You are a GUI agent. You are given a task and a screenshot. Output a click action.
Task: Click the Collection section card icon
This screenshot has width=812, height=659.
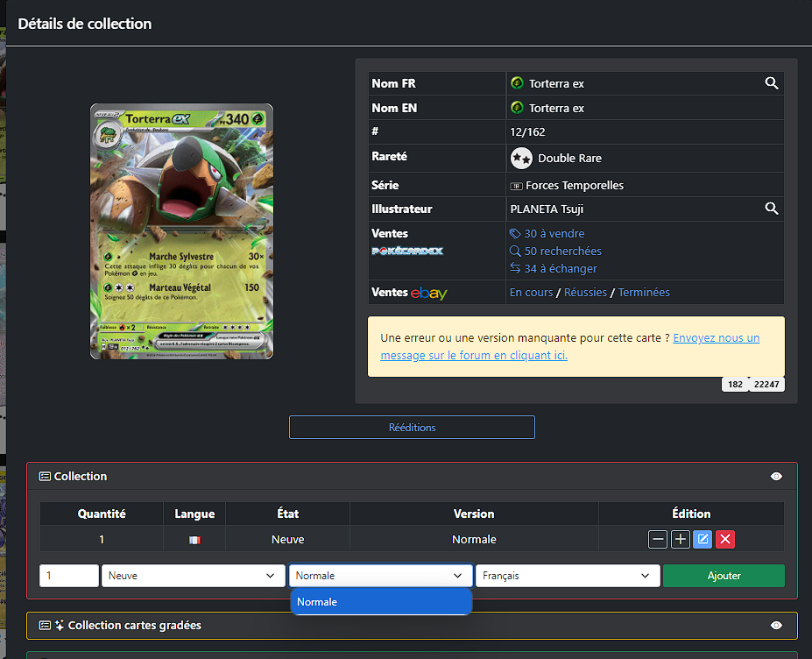tap(45, 476)
